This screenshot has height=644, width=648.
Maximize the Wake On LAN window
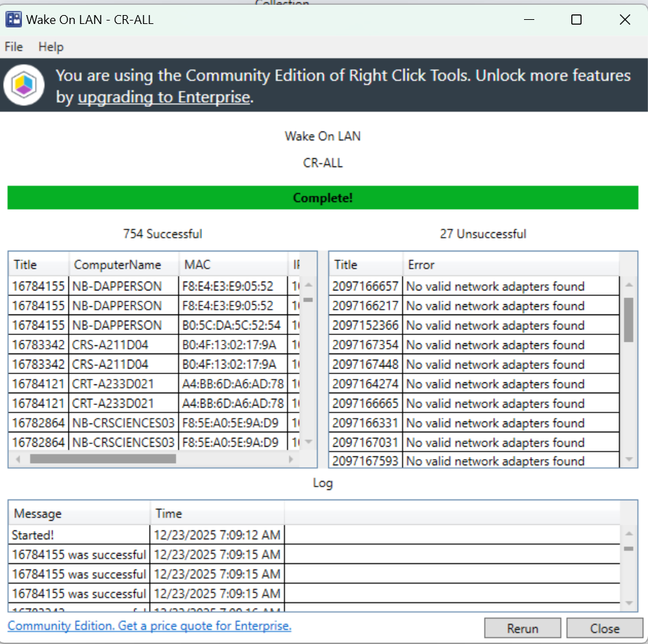coord(576,20)
